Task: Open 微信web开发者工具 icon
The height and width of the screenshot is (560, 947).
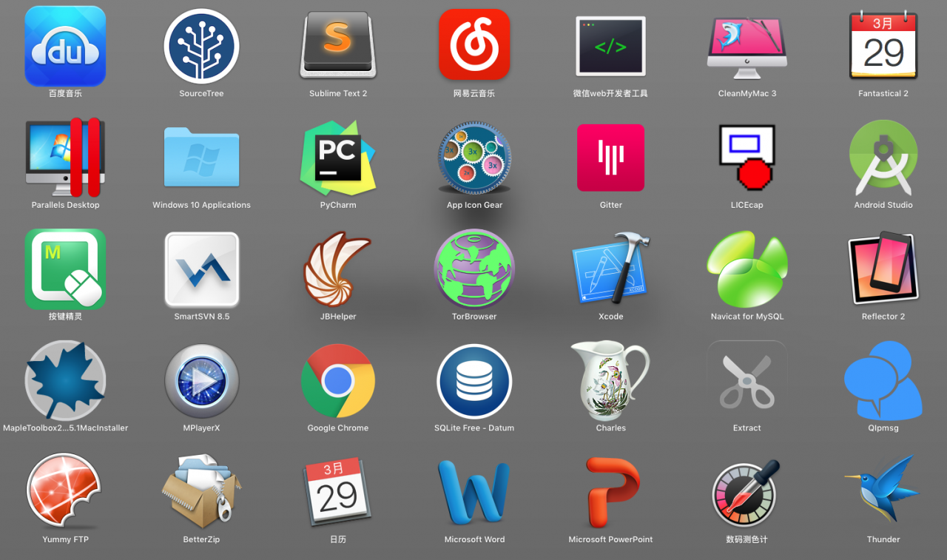Action: (610, 46)
